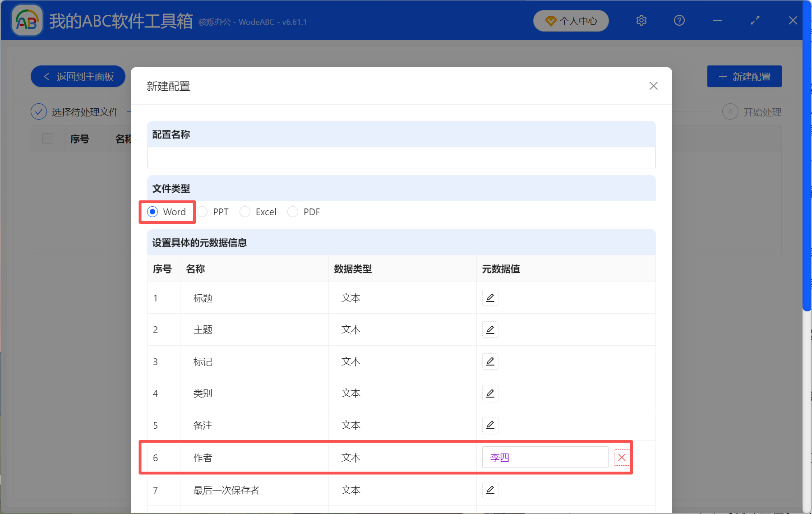Choose the PDF file type option

[x=293, y=212]
